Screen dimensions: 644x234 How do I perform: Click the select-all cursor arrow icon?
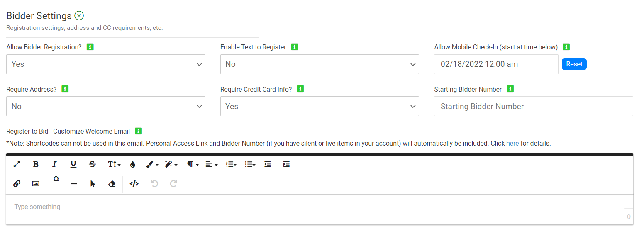93,183
